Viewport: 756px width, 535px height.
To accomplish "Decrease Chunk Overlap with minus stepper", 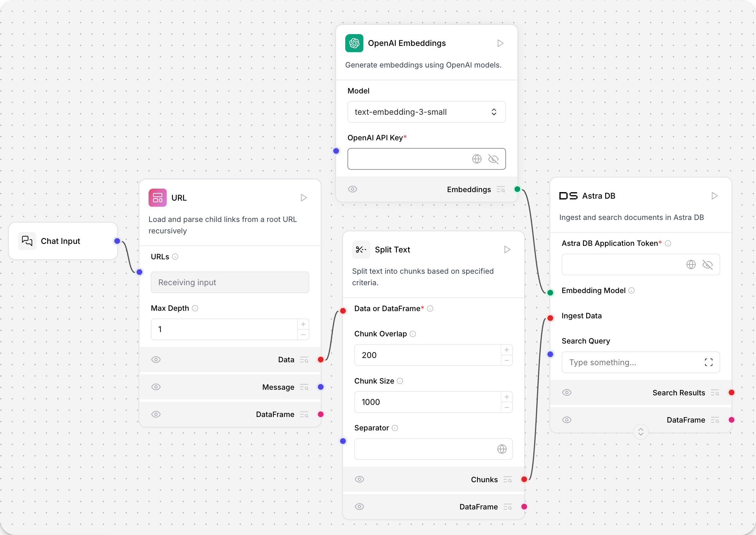I will (507, 360).
